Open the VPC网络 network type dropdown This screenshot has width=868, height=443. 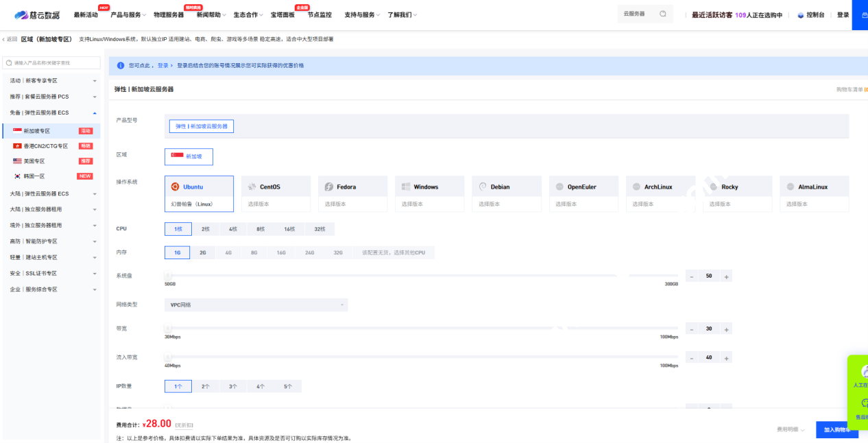pyautogui.click(x=256, y=305)
